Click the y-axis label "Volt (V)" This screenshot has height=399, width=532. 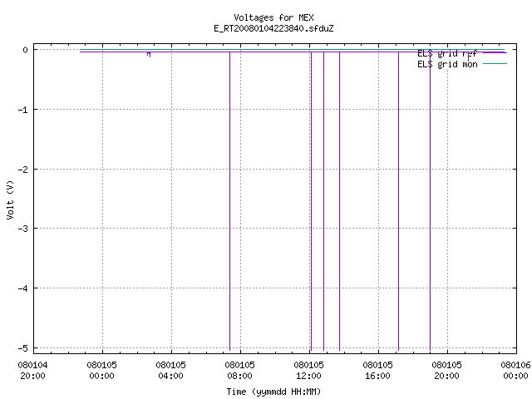[x=10, y=199]
